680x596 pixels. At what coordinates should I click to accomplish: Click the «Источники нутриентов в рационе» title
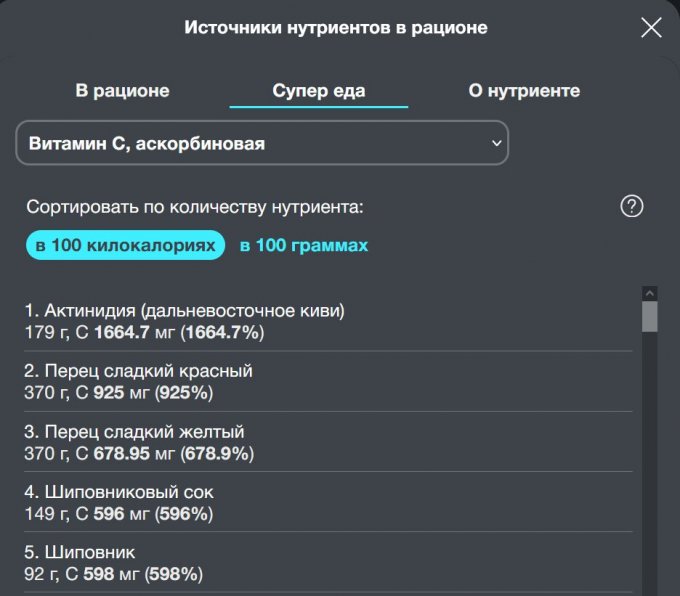tap(336, 28)
